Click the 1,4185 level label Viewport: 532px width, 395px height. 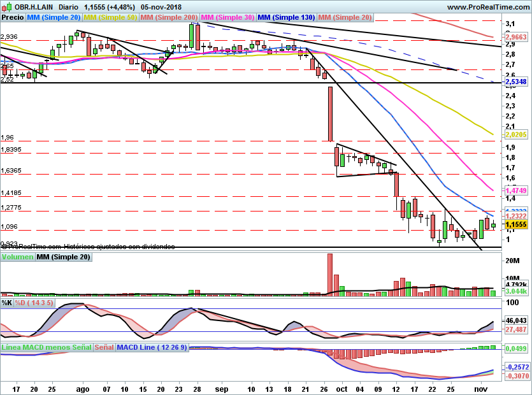click(x=11, y=193)
